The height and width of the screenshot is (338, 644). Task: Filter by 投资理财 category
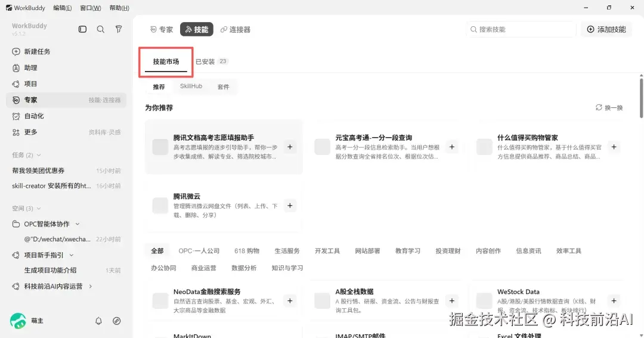(x=448, y=251)
